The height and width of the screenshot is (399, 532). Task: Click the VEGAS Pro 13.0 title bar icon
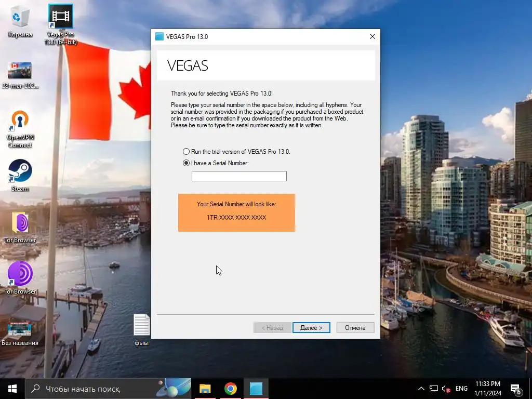159,37
